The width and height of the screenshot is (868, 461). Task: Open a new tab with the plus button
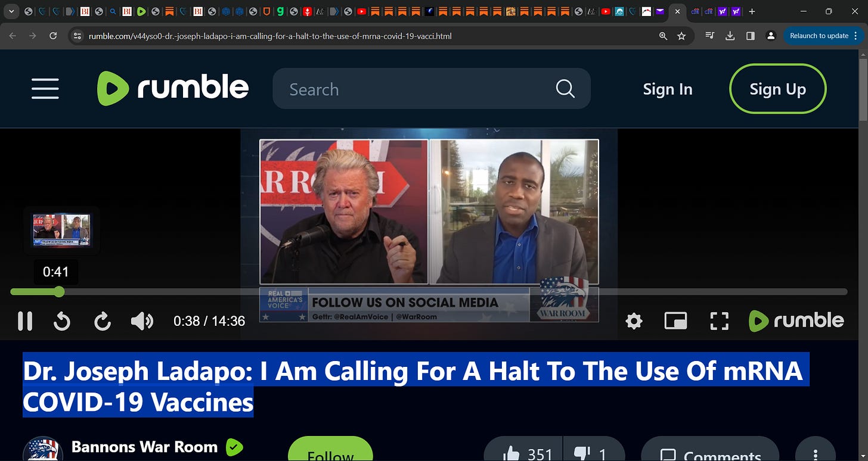click(x=752, y=11)
